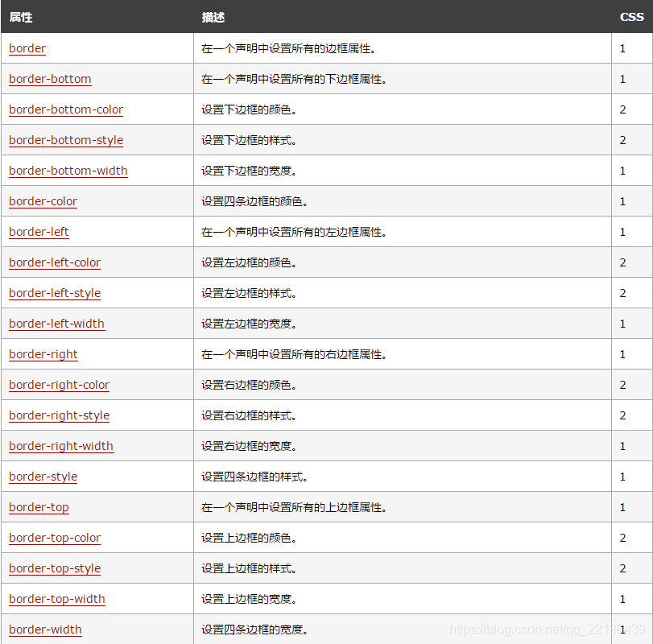This screenshot has width=653, height=644.
Task: Click CSS version 2 in border-top-color row
Action: (622, 539)
